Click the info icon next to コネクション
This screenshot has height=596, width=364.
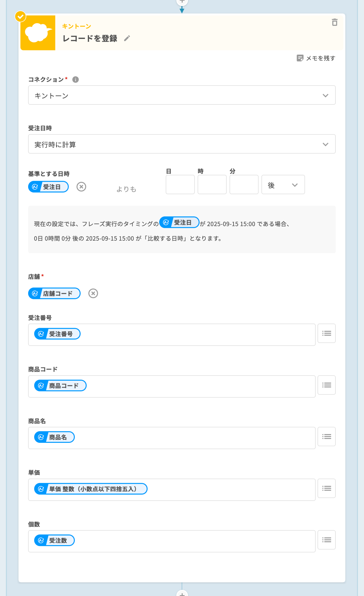pyautogui.click(x=76, y=80)
